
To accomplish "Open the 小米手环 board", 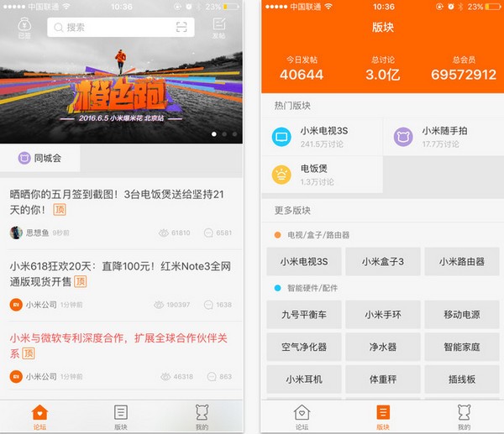I will point(383,315).
